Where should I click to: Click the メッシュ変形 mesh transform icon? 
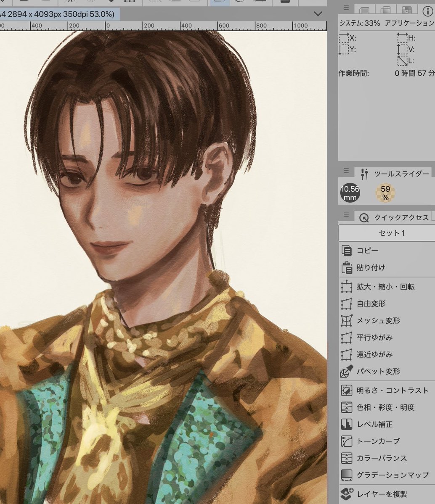tap(347, 320)
